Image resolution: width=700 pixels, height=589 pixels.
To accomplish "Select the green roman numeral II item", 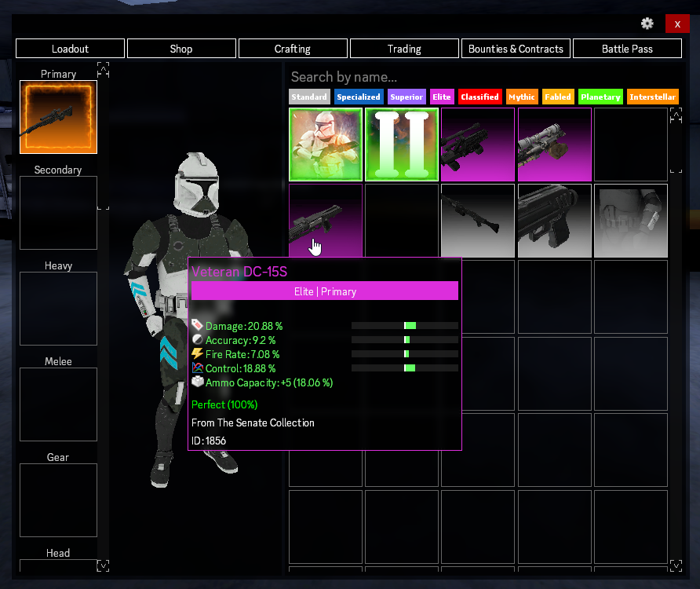I will click(x=402, y=145).
